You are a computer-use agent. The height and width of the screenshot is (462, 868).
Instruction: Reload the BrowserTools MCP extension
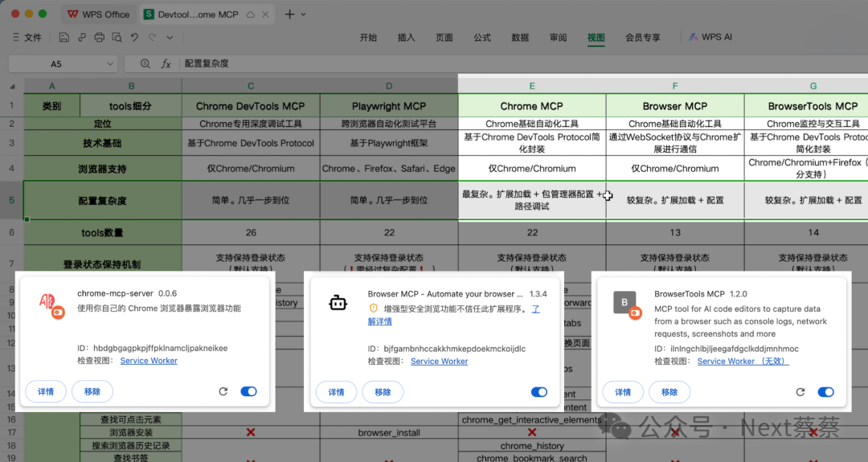(x=800, y=391)
